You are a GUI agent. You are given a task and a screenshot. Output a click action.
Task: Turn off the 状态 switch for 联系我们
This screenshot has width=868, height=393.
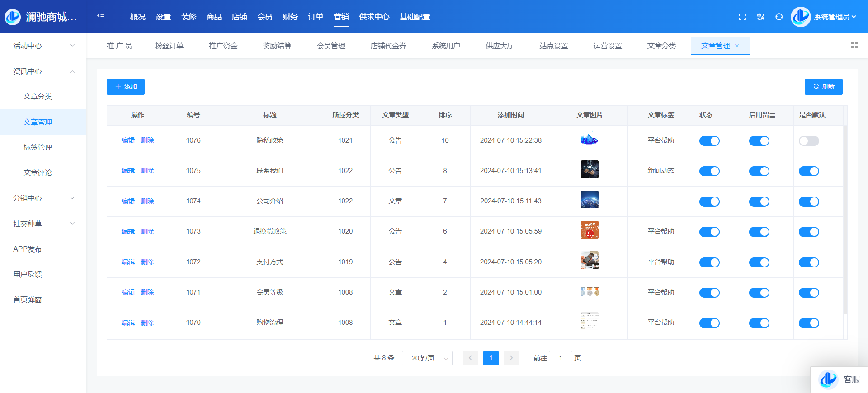click(x=709, y=171)
